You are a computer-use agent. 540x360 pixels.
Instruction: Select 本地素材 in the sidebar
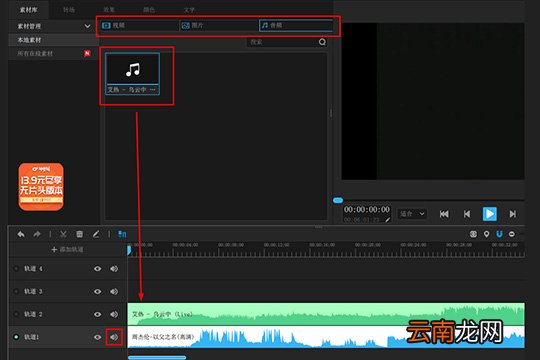click(52, 40)
